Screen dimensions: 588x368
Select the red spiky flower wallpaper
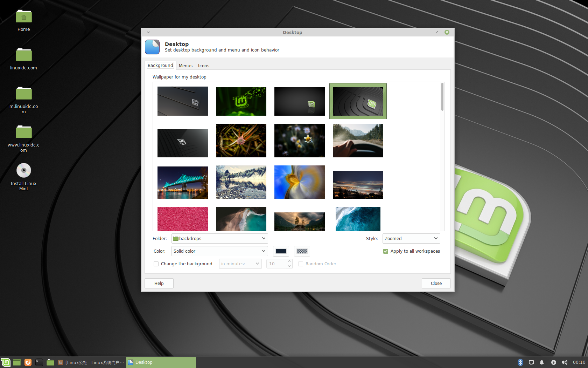[x=241, y=141]
